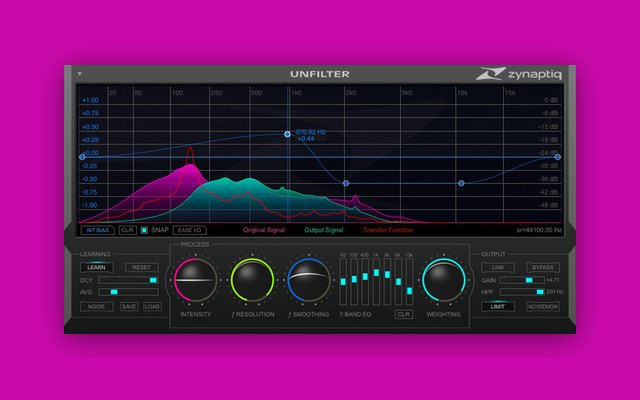Image resolution: width=640 pixels, height=400 pixels.
Task: Click the zynaptiq logo
Action: (519, 74)
